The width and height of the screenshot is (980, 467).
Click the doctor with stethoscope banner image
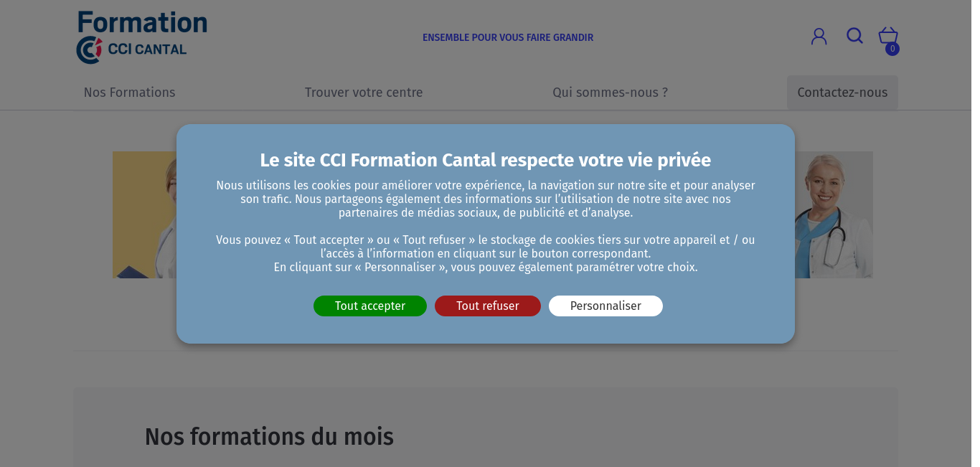point(834,214)
